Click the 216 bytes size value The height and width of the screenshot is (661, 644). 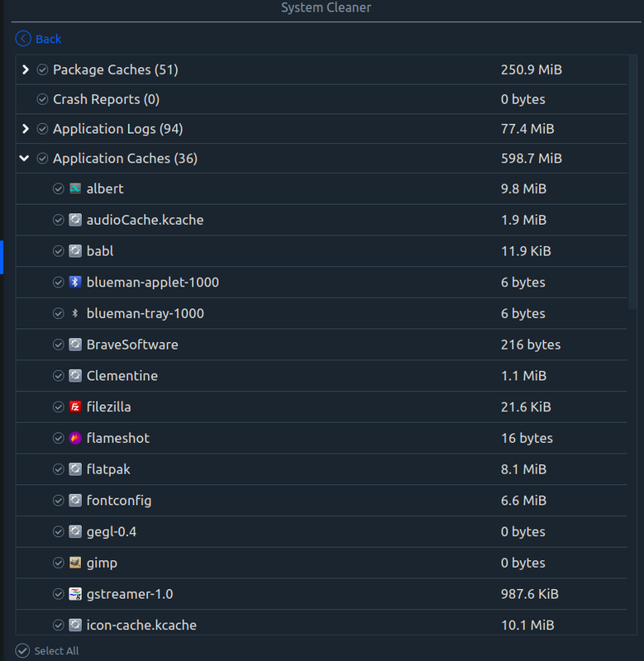point(531,345)
